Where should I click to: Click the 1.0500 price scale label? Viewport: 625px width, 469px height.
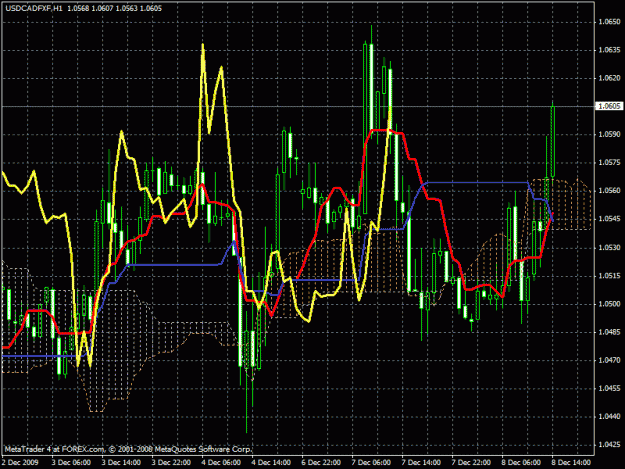click(609, 304)
